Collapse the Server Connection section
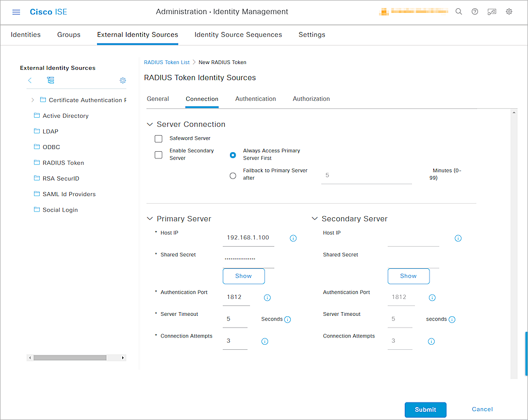 pyautogui.click(x=150, y=124)
